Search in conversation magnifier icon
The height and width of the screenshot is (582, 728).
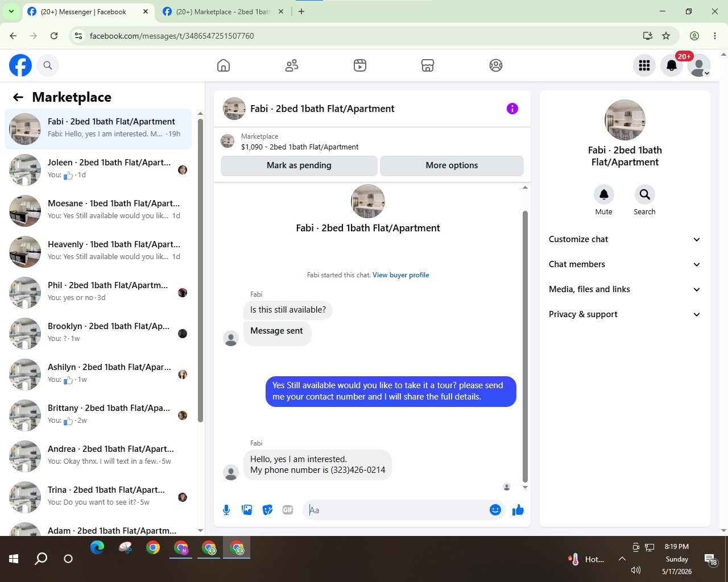[x=644, y=194]
